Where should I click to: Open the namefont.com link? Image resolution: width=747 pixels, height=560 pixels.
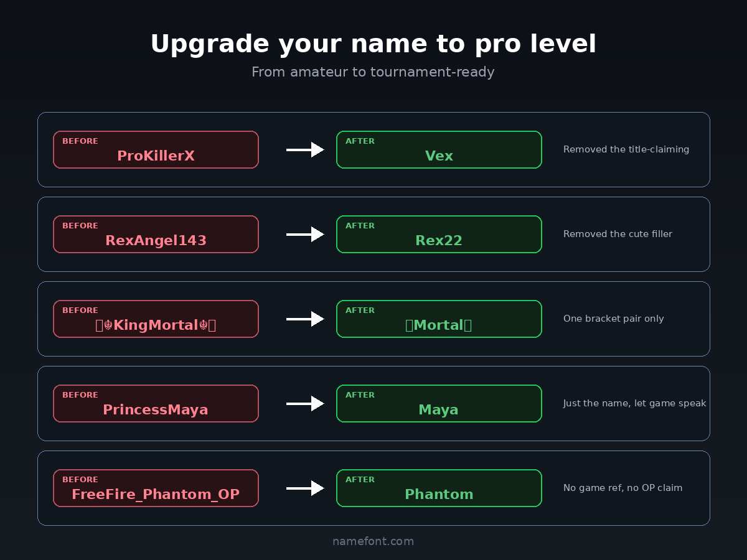click(x=373, y=541)
